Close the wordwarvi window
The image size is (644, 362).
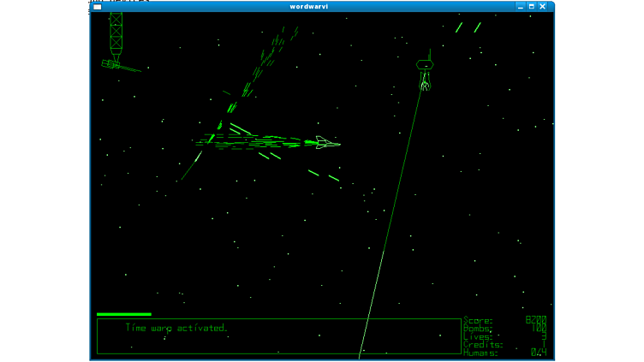pos(542,6)
